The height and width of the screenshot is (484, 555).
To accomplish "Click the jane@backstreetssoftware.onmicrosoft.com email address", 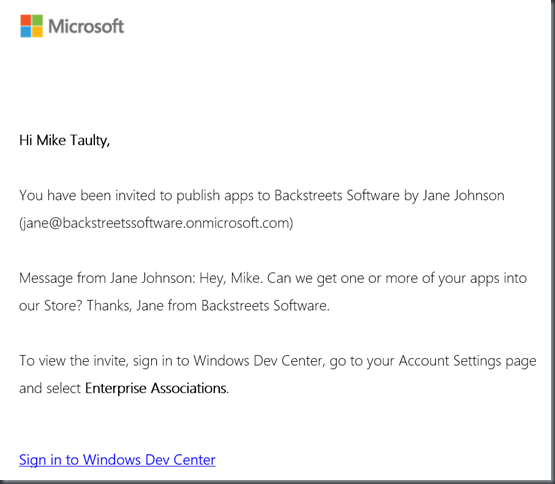I will [156, 223].
